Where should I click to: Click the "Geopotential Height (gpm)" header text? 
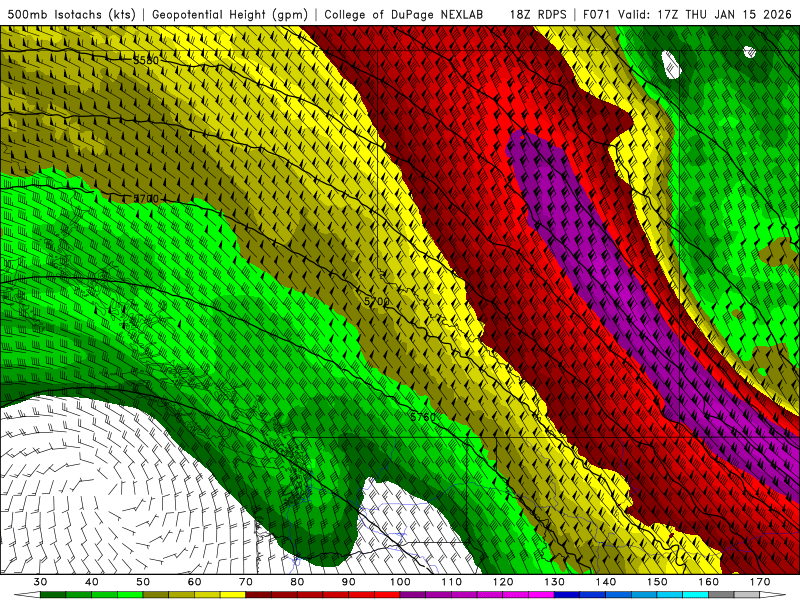(230, 14)
